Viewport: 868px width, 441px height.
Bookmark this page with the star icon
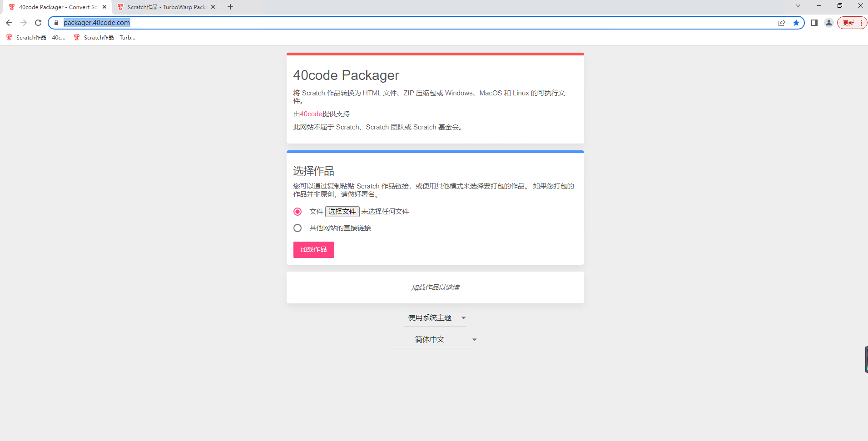[796, 23]
